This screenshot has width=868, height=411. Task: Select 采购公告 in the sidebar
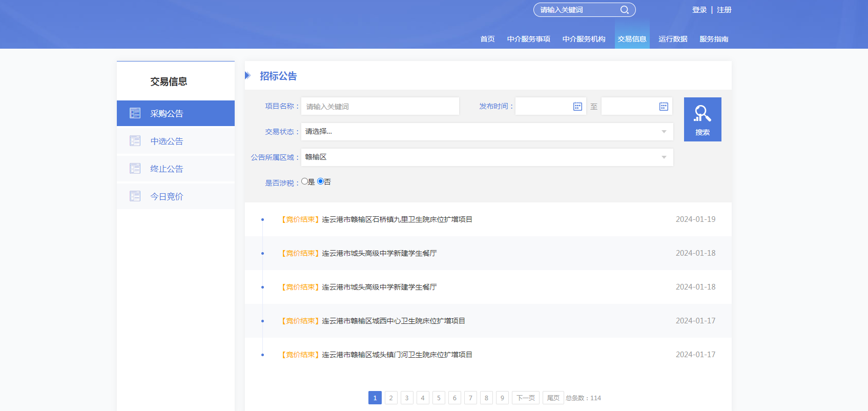point(176,113)
